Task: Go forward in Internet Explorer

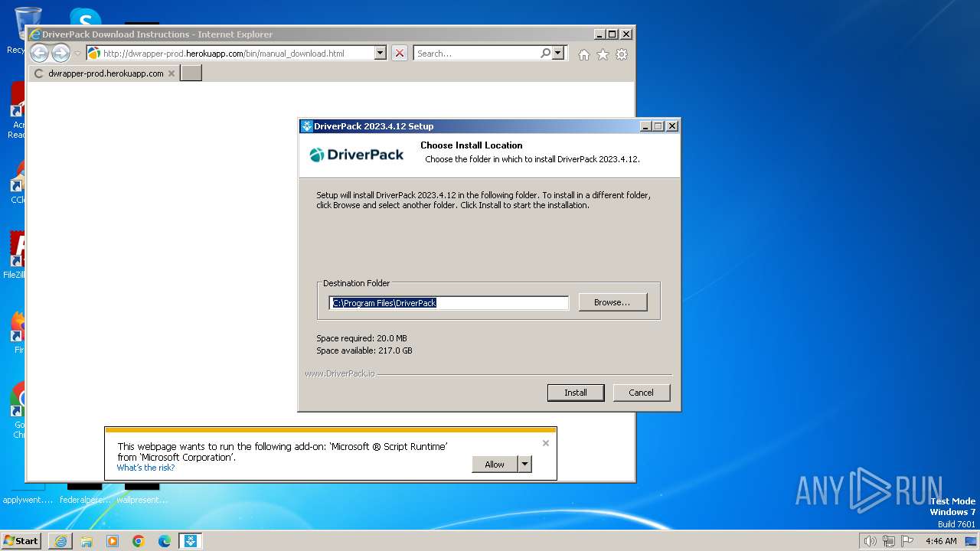Action: tap(60, 54)
